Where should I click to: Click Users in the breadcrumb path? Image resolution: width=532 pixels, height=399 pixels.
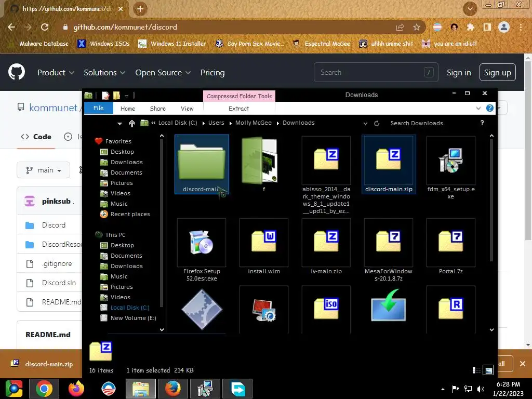(x=216, y=123)
